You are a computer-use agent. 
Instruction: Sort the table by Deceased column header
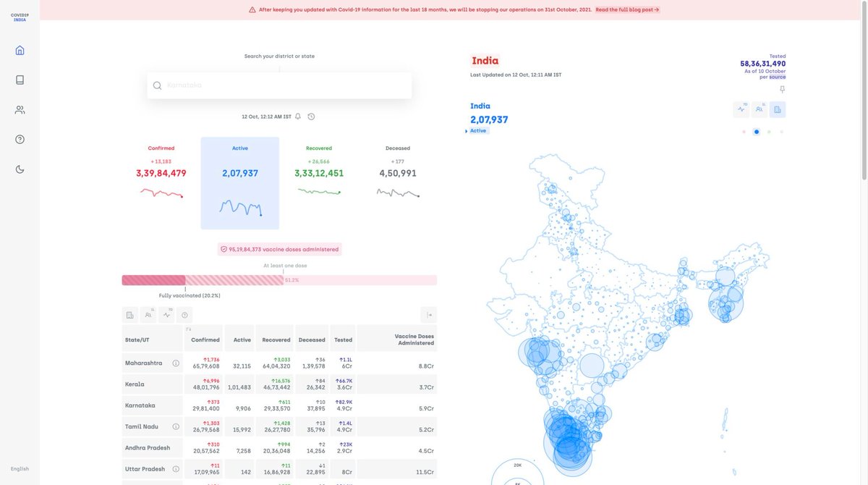[312, 338]
